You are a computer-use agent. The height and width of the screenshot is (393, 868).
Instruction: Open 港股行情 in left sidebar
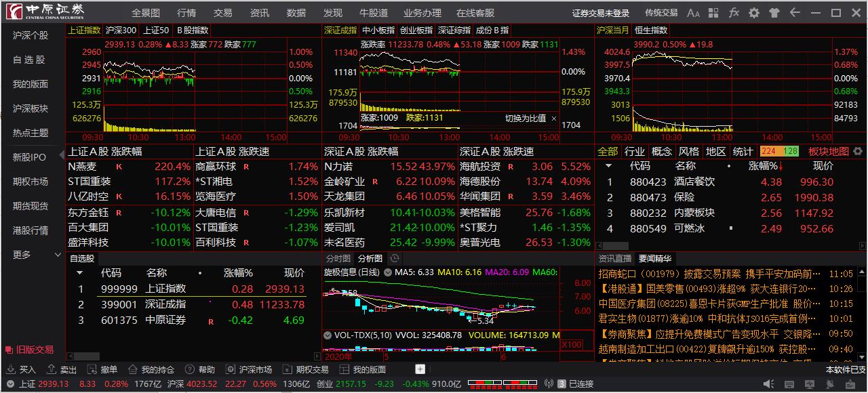pos(32,230)
